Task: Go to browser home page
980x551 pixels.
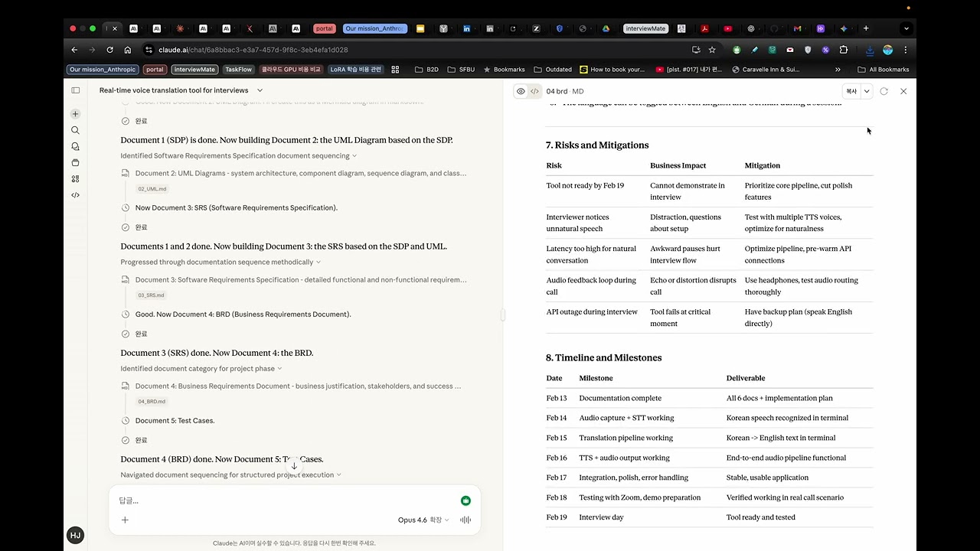Action: [x=127, y=50]
